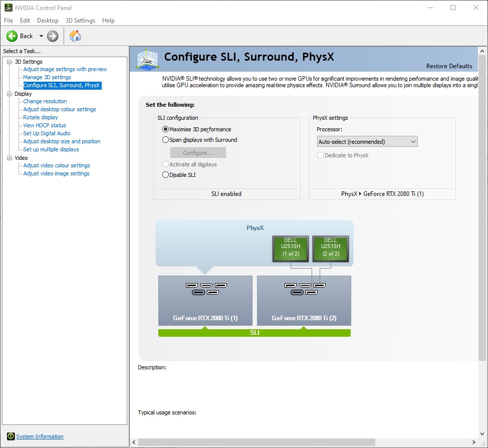Click the 'SLI enabled' status text
The width and height of the screenshot is (488, 448).
point(226,193)
